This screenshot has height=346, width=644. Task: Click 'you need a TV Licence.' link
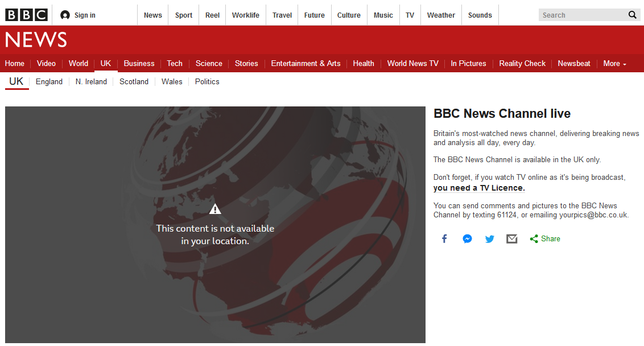point(479,188)
